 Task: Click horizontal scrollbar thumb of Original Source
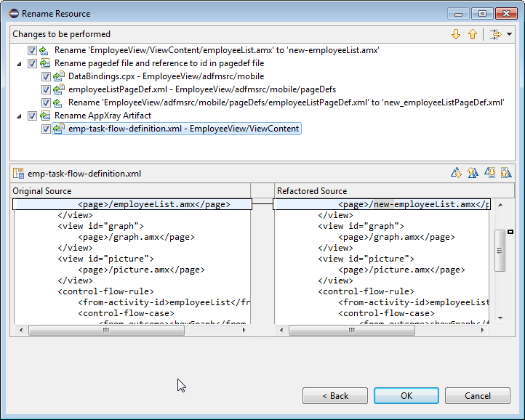106,331
